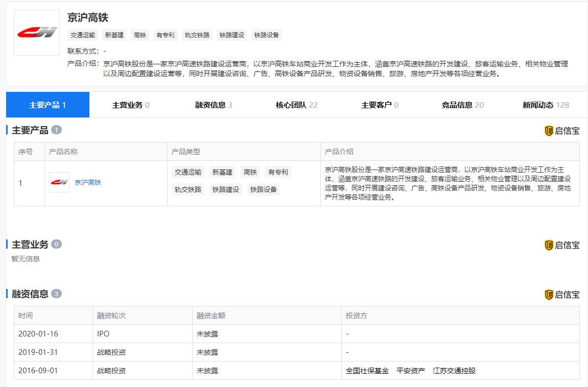Open the 核心团队 tab
Image resolution: width=588 pixels, height=387 pixels.
pos(297,105)
